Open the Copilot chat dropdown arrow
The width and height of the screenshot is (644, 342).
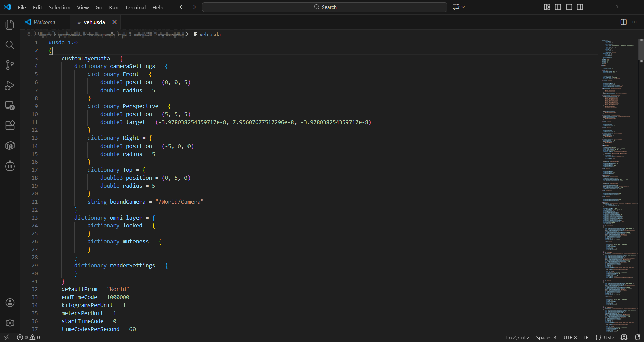point(463,7)
